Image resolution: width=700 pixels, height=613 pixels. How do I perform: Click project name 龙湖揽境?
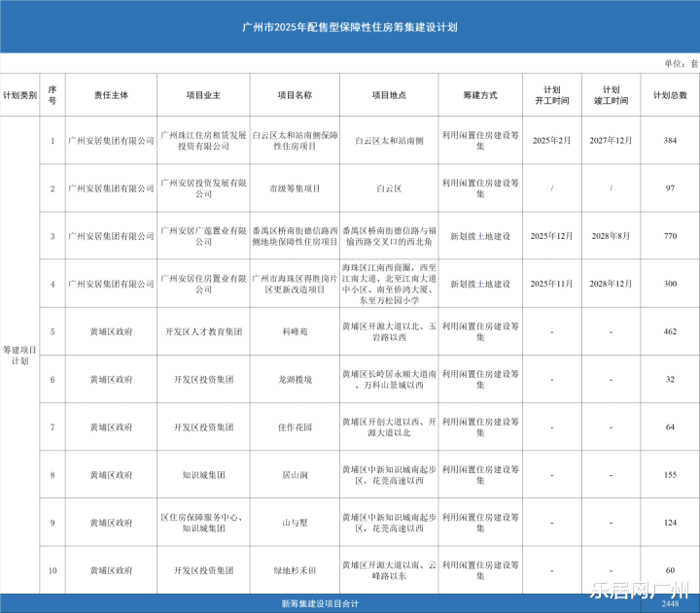[x=295, y=380]
